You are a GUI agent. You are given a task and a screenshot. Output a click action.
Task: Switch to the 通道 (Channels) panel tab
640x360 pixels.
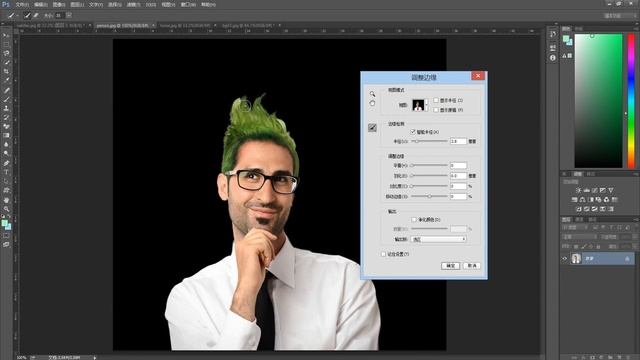[580, 220]
